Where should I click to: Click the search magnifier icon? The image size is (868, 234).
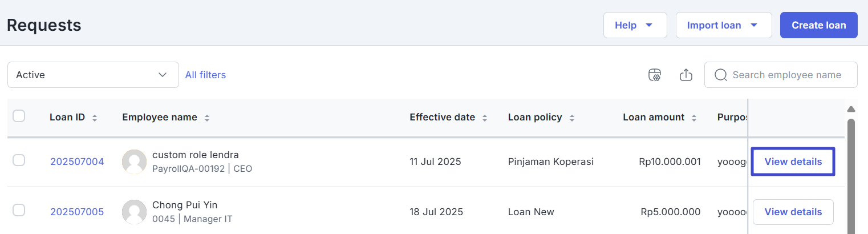pyautogui.click(x=721, y=75)
